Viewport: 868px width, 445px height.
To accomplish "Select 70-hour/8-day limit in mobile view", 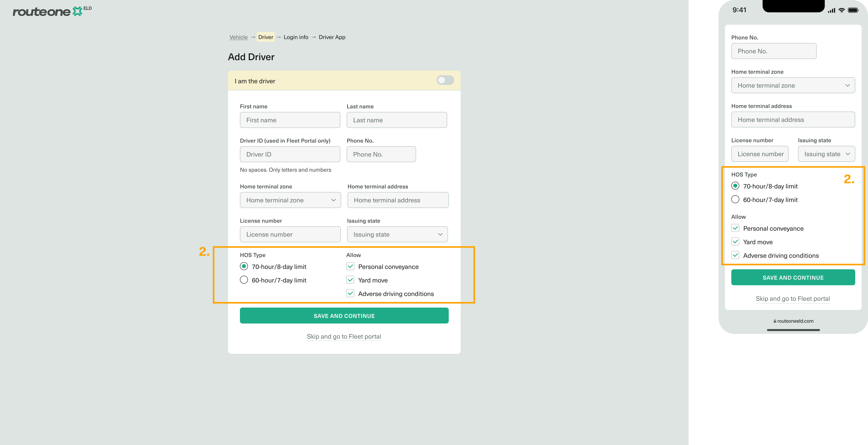I will coord(735,186).
